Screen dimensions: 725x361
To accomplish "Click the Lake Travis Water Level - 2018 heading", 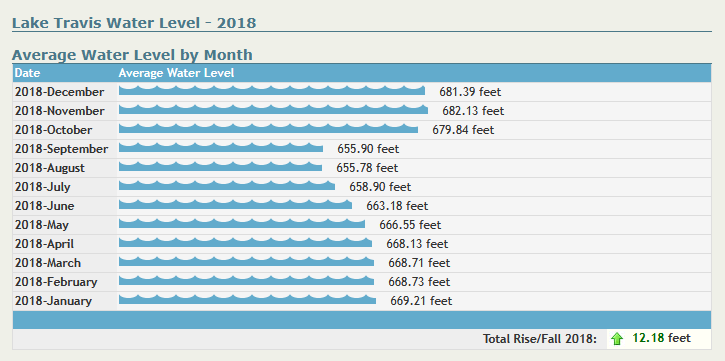I will click(134, 23).
